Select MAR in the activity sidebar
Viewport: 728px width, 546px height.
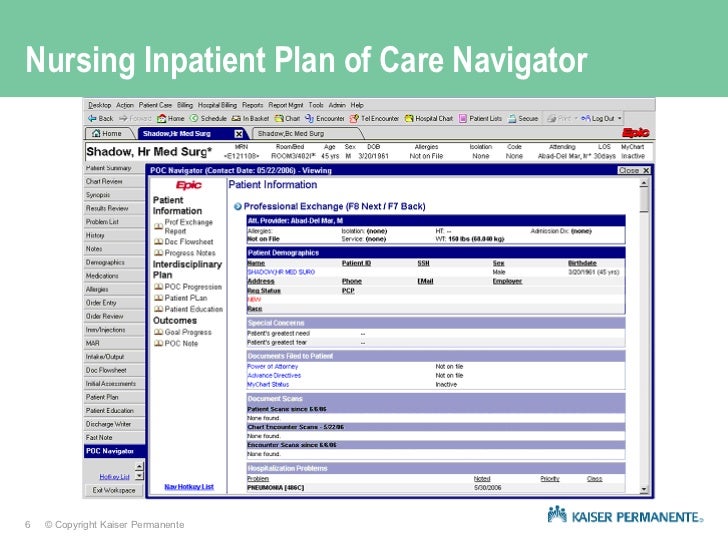pos(114,343)
